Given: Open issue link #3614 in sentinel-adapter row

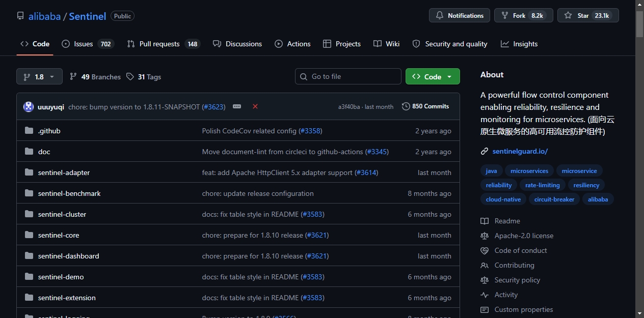Looking at the screenshot, I should coord(367,172).
